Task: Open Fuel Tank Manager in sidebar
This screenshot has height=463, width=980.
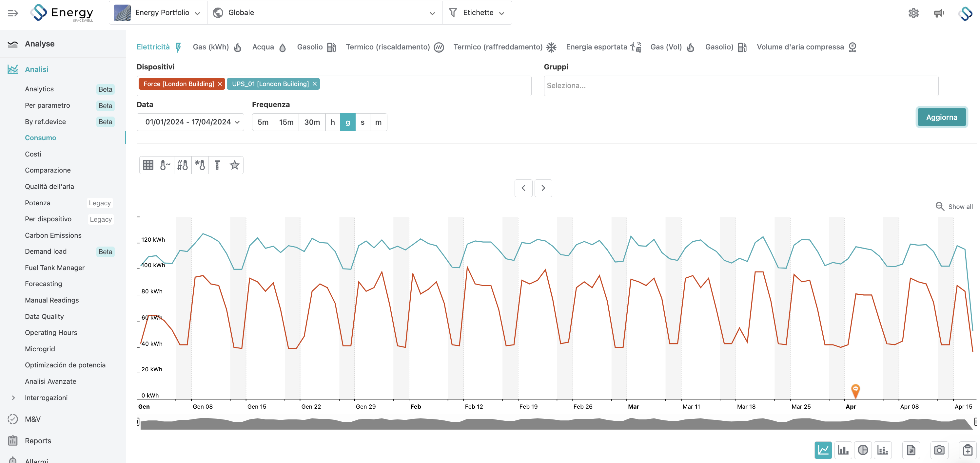Action: (54, 268)
